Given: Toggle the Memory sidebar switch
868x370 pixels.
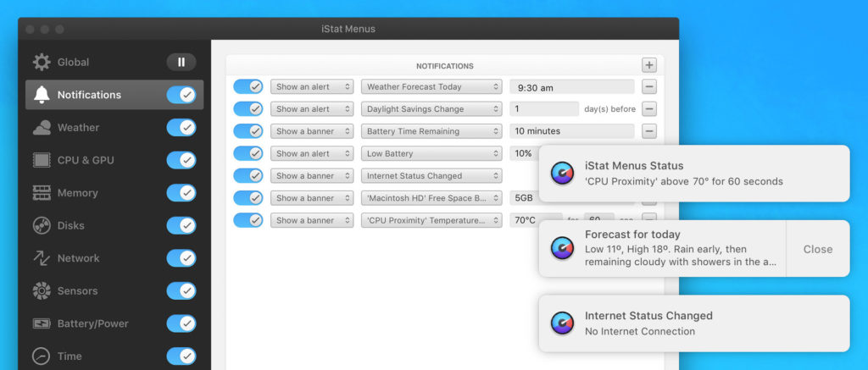Looking at the screenshot, I should point(181,193).
